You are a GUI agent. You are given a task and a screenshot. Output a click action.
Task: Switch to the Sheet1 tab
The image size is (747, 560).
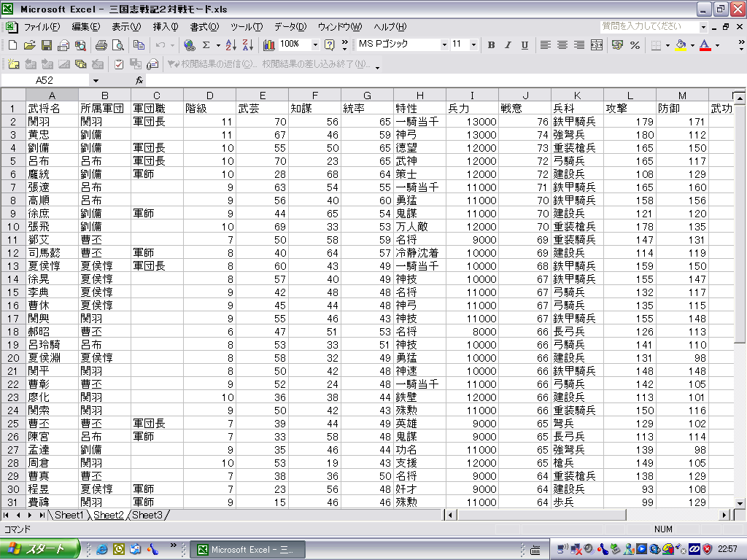[x=69, y=516]
